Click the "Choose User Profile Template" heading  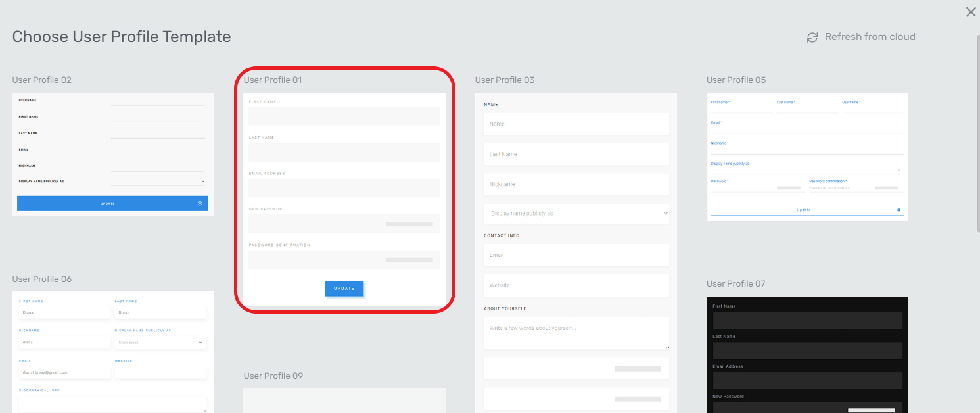point(122,37)
